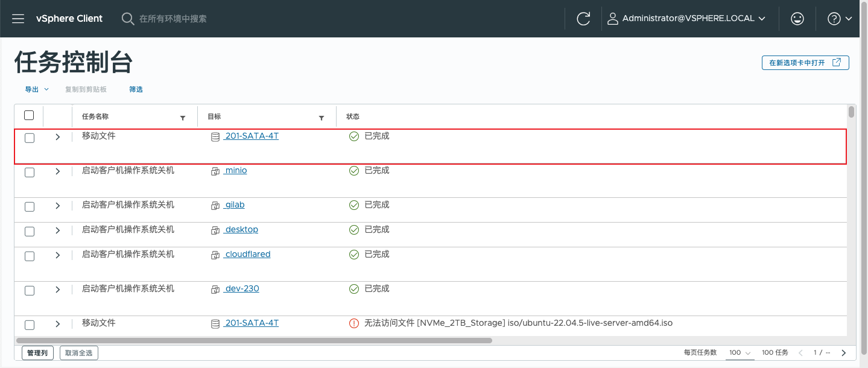This screenshot has height=368, width=868.
Task: Click the filter icon on 任务名称 column
Action: [183, 118]
